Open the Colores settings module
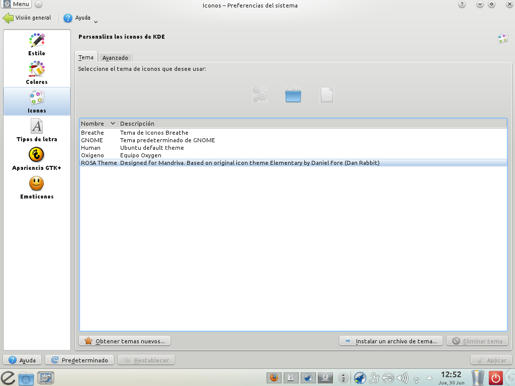The height and width of the screenshot is (386, 515). click(x=37, y=73)
